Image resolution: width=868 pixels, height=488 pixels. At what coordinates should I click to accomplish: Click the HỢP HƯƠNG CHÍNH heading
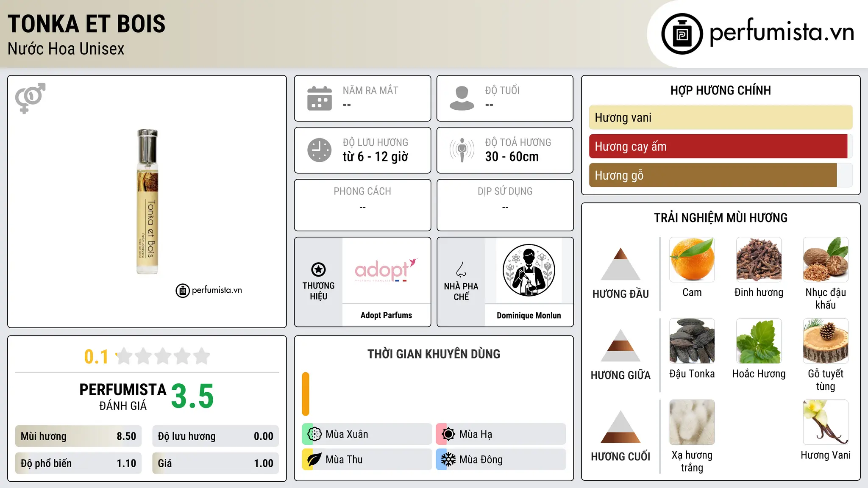721,90
